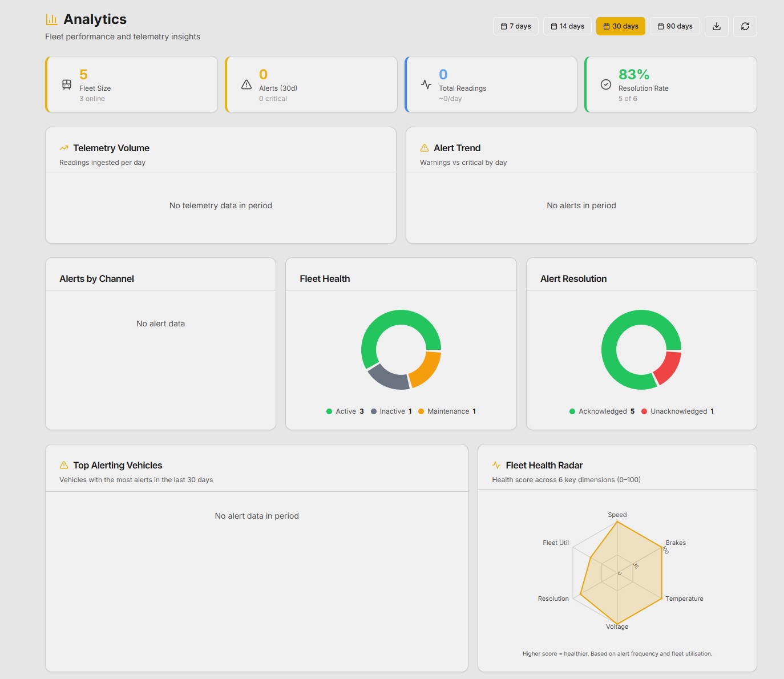Click the pulse icon in Total Readings card
This screenshot has height=679, width=784.
(x=426, y=84)
